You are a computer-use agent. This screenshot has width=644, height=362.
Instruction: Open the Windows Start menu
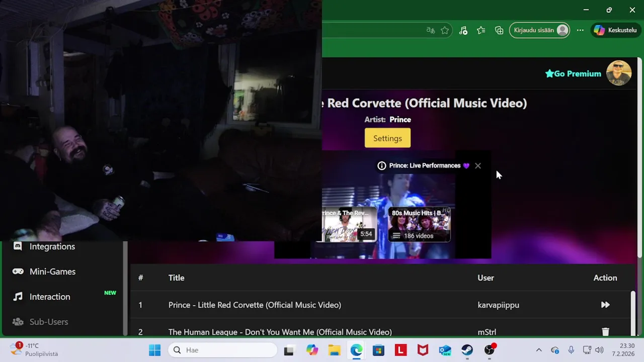pyautogui.click(x=155, y=350)
